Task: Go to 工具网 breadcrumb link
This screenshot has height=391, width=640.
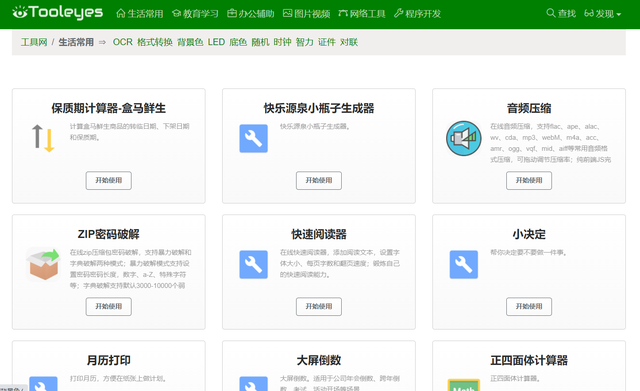Action: pos(34,42)
